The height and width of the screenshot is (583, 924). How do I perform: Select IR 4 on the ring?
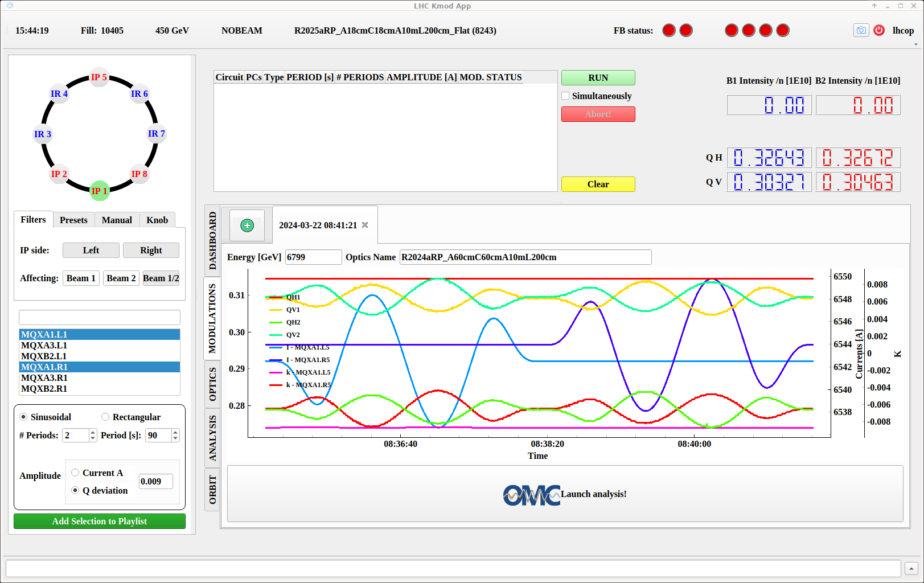(x=59, y=93)
